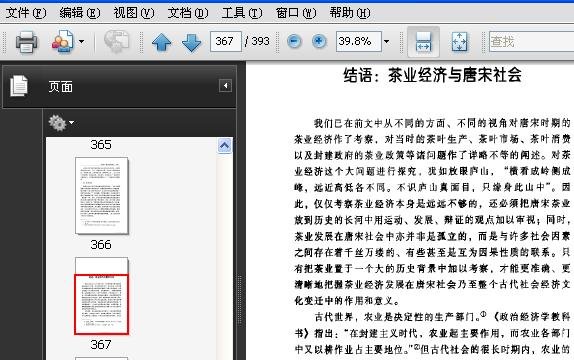574x360 pixels.
Task: Click the 365 page label
Action: 101,145
